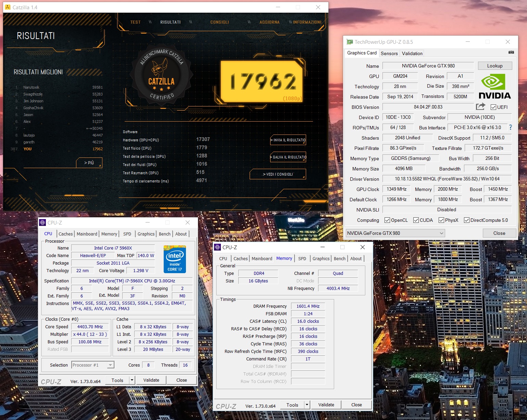Click the Catzilla certified badge
This screenshot has height=420, width=527.
click(161, 75)
